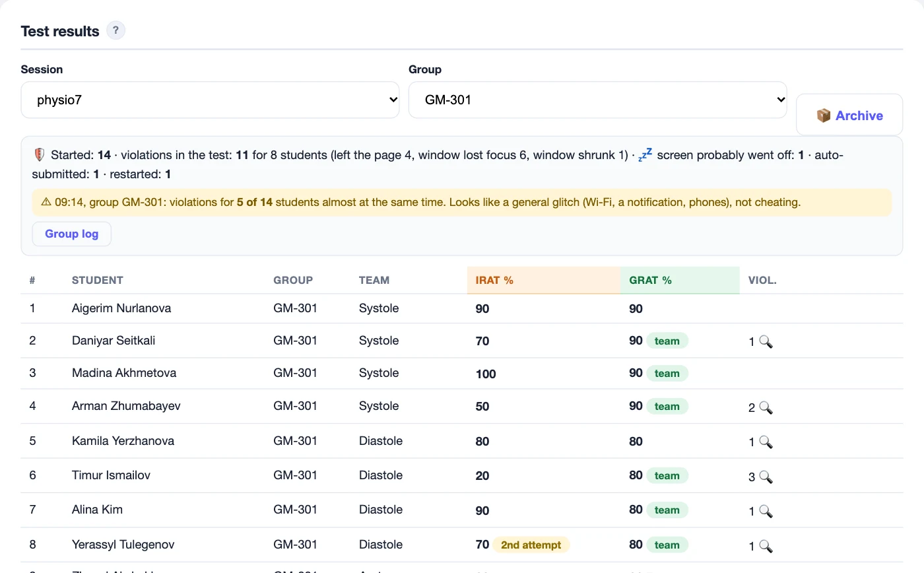Inspect violations for Daniyar Seitkali with magnifier
The height and width of the screenshot is (573, 924).
tap(766, 342)
